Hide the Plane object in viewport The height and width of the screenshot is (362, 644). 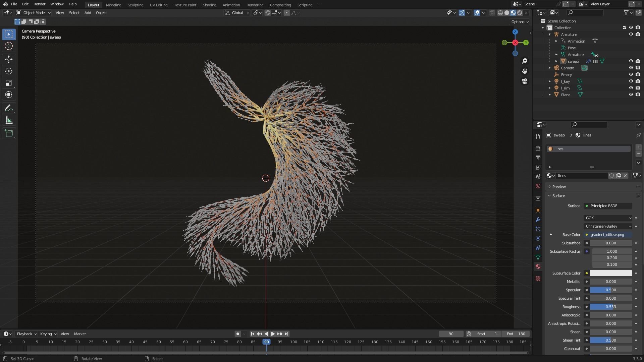pyautogui.click(x=631, y=95)
